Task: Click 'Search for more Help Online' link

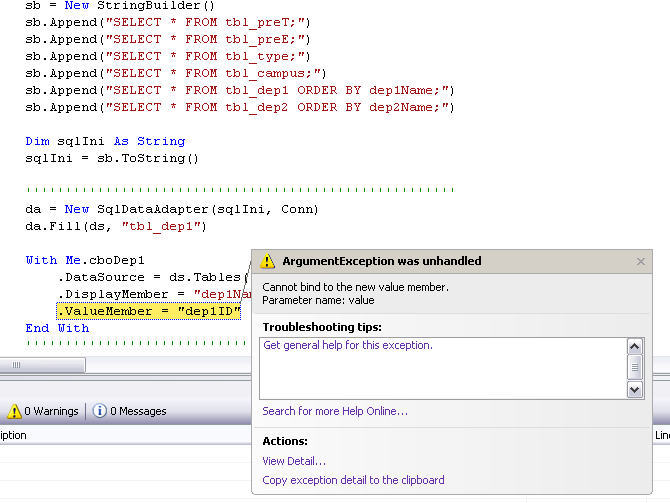Action: pos(335,411)
